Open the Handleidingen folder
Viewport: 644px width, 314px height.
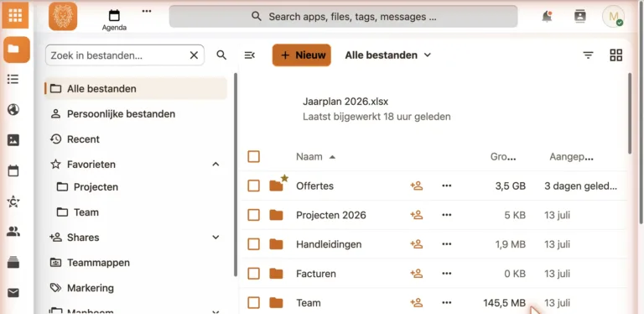point(329,244)
